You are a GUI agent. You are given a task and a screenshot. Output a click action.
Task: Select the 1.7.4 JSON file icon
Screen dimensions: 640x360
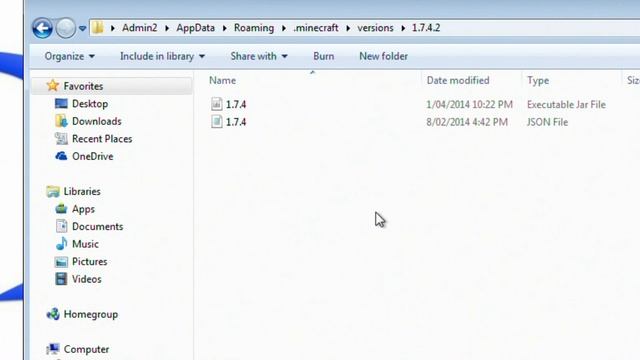pyautogui.click(x=217, y=122)
